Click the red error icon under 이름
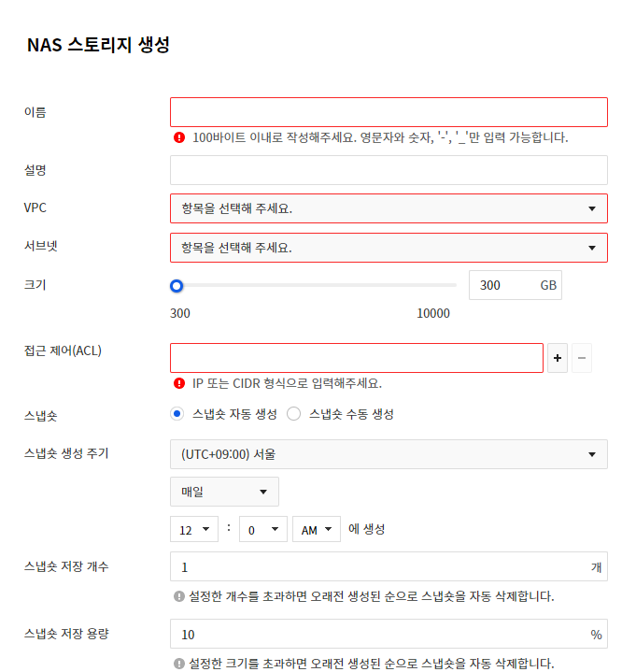 coord(179,137)
